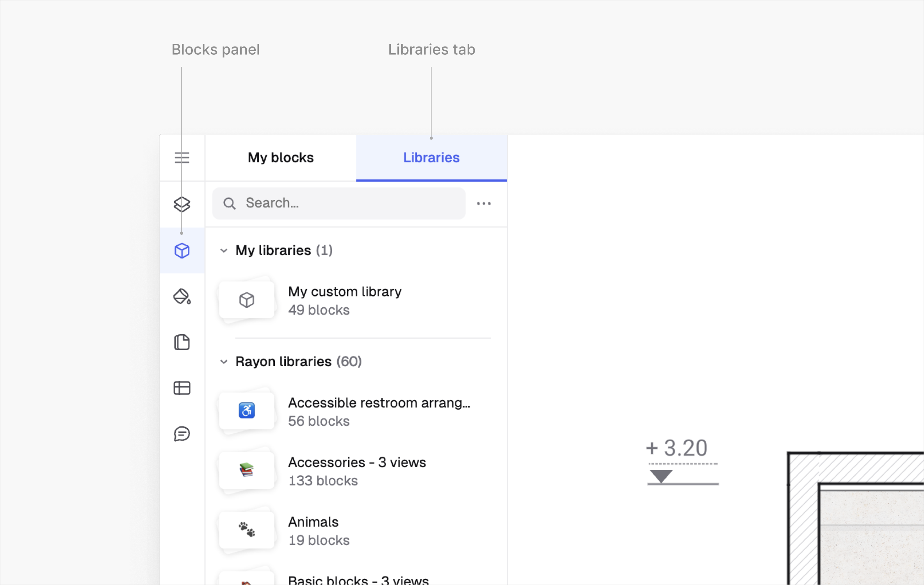Screen dimensions: 924x585
Task: Open the Layers panel icon
Action: (182, 204)
